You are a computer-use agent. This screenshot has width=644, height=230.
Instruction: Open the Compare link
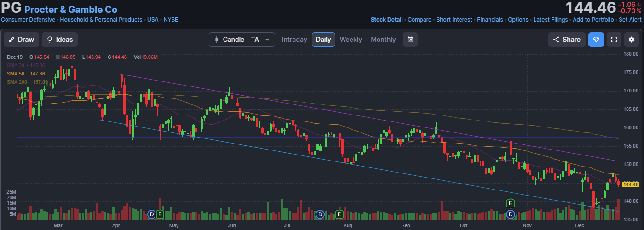[x=420, y=20]
